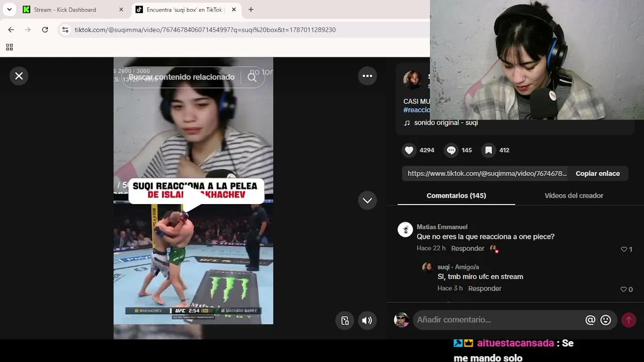Toggle auto-scroll icon beside the volume button
Screen dimensions: 644x362
click(345, 320)
